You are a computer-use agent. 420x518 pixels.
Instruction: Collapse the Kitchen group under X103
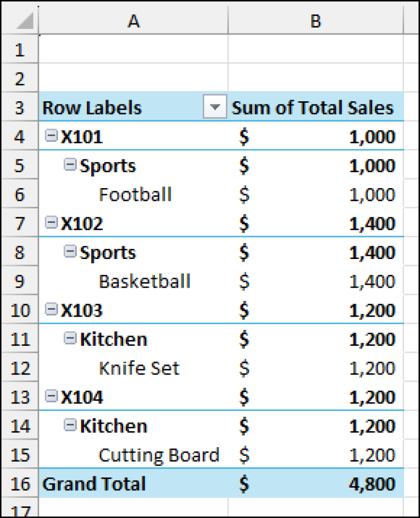tap(69, 339)
